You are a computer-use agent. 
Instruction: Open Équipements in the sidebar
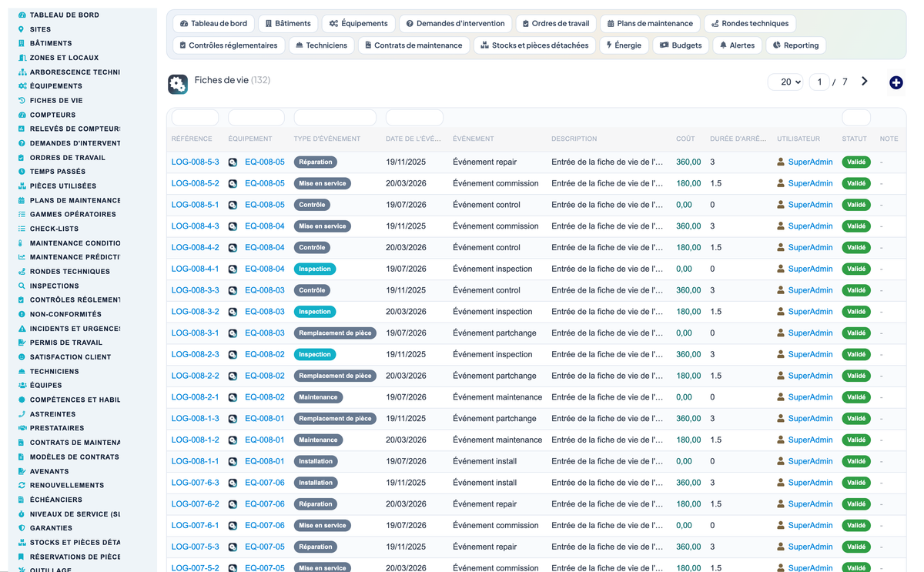pos(56,86)
